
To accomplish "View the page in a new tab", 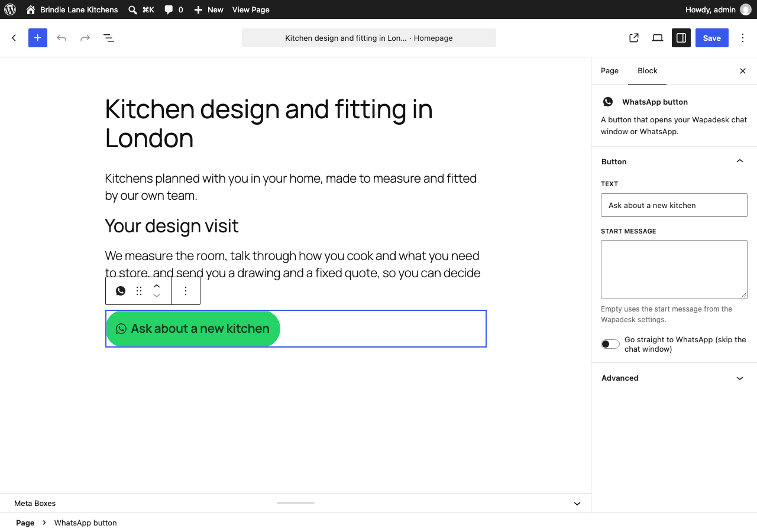I will click(x=634, y=38).
